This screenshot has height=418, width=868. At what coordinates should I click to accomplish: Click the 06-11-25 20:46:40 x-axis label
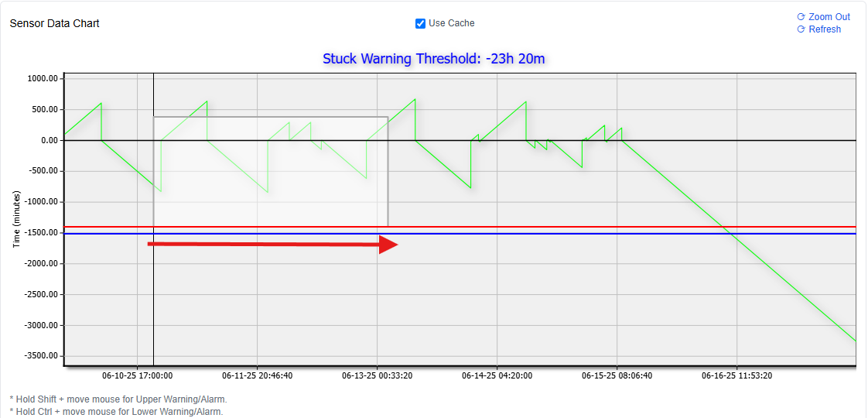257,376
